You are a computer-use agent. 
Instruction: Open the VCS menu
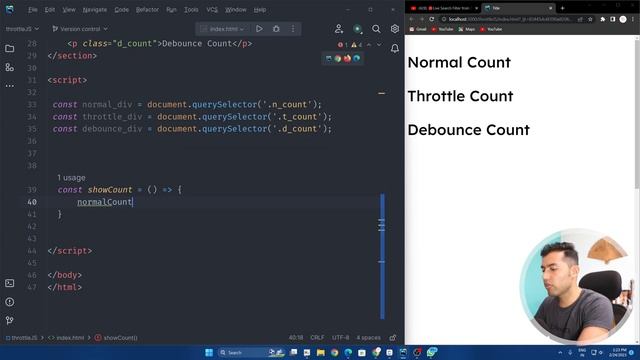point(212,9)
